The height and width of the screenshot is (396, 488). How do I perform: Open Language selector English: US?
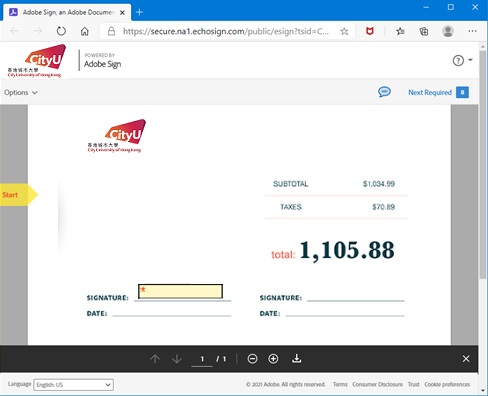pos(73,385)
